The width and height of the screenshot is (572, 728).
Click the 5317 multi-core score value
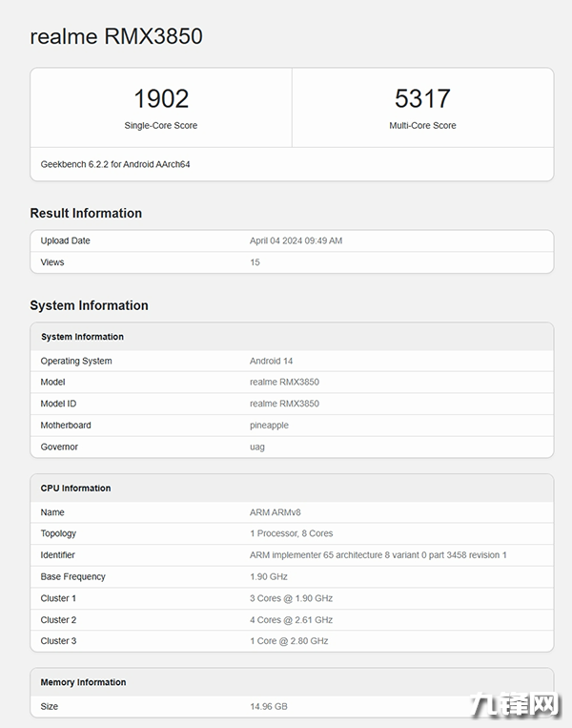coord(422,98)
